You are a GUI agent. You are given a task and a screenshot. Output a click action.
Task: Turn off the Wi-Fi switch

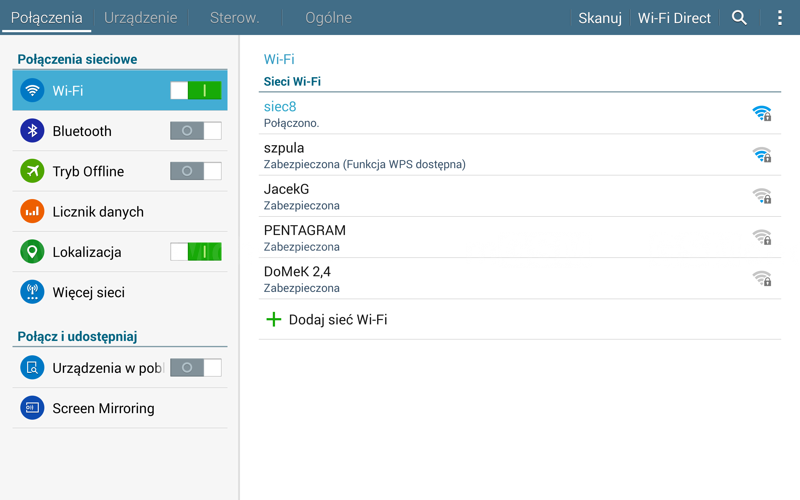pos(195,91)
